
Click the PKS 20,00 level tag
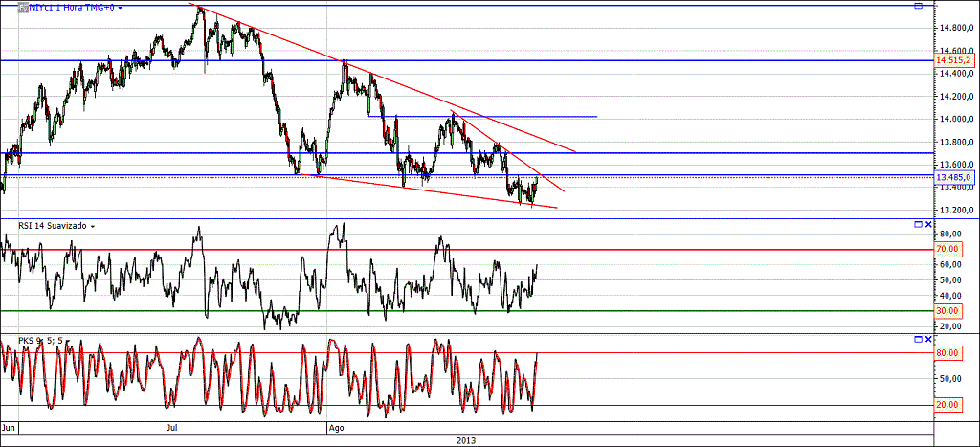[x=947, y=405]
